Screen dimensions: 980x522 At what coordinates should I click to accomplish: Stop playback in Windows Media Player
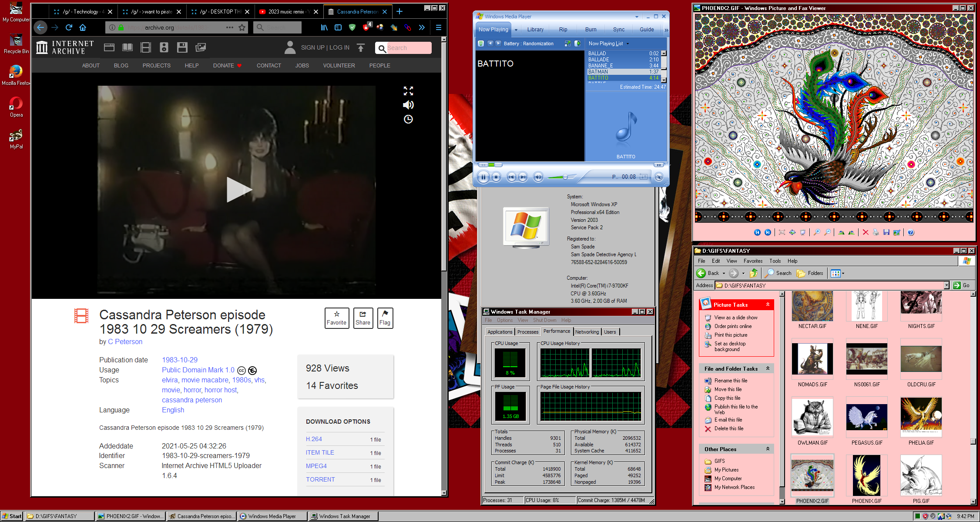(x=496, y=177)
